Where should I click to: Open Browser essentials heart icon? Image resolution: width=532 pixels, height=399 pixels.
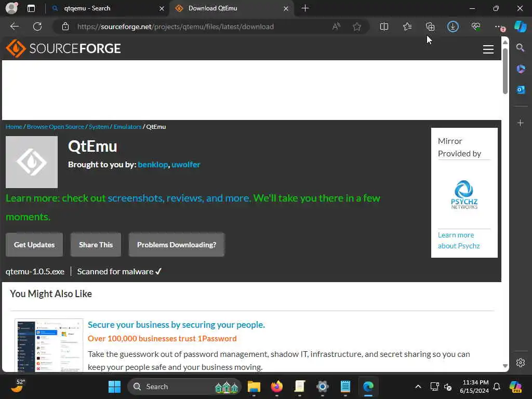click(476, 26)
